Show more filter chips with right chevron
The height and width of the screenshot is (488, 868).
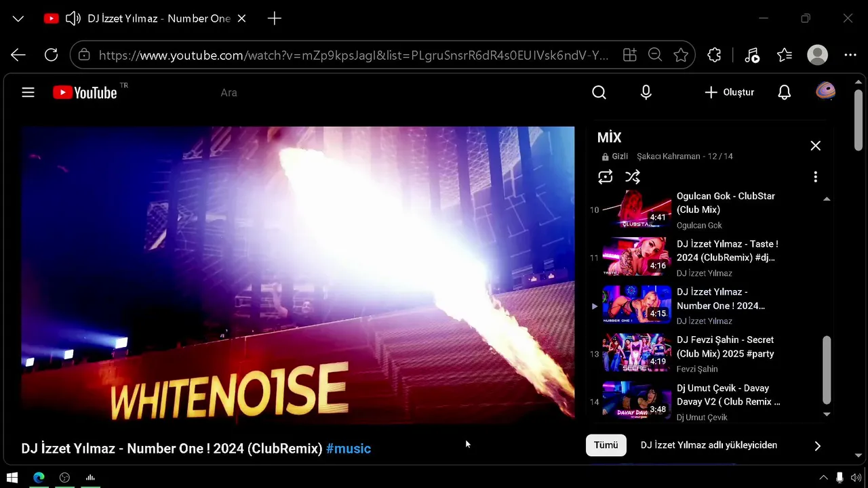point(817,446)
